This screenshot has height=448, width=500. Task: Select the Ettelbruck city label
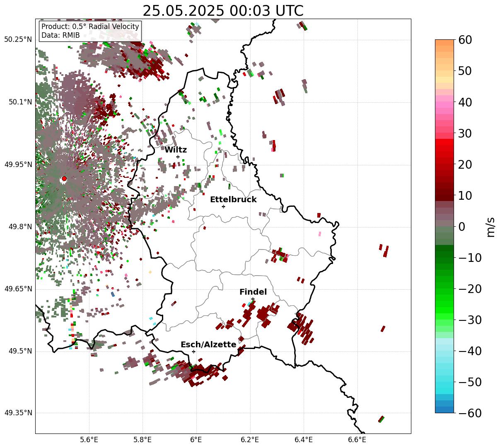pyautogui.click(x=233, y=199)
